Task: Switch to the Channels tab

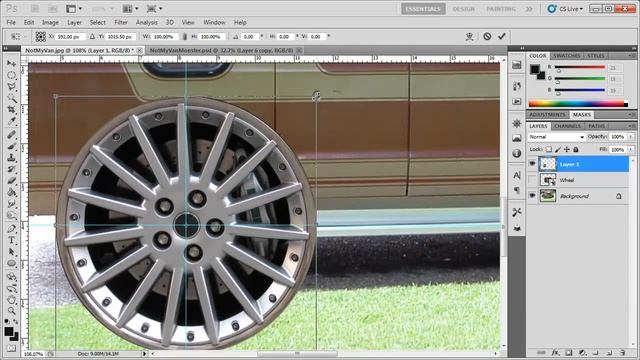Action: (x=568, y=126)
